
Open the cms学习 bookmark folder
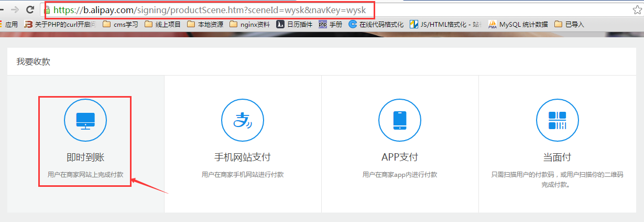[121, 24]
